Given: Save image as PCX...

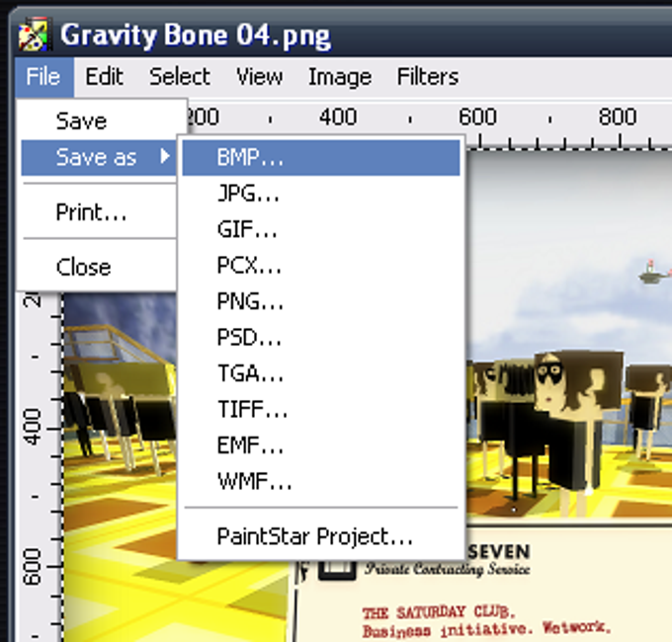Looking at the screenshot, I should pos(321,266).
